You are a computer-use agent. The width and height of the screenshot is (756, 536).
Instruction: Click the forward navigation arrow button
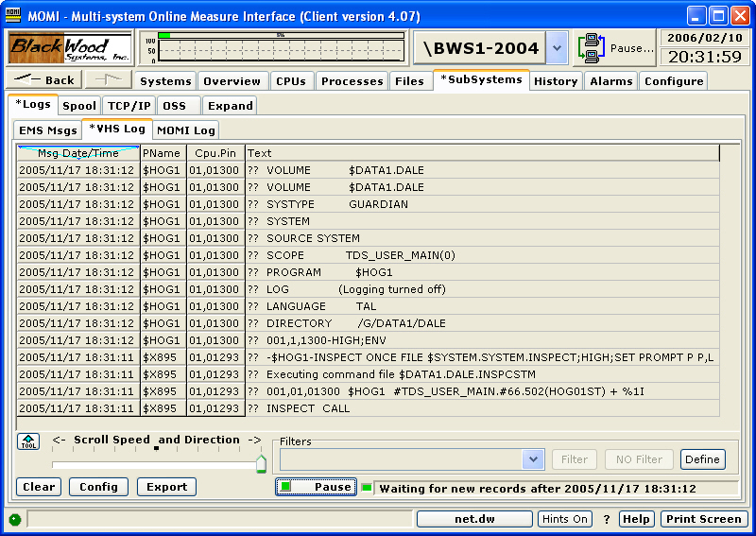(108, 79)
